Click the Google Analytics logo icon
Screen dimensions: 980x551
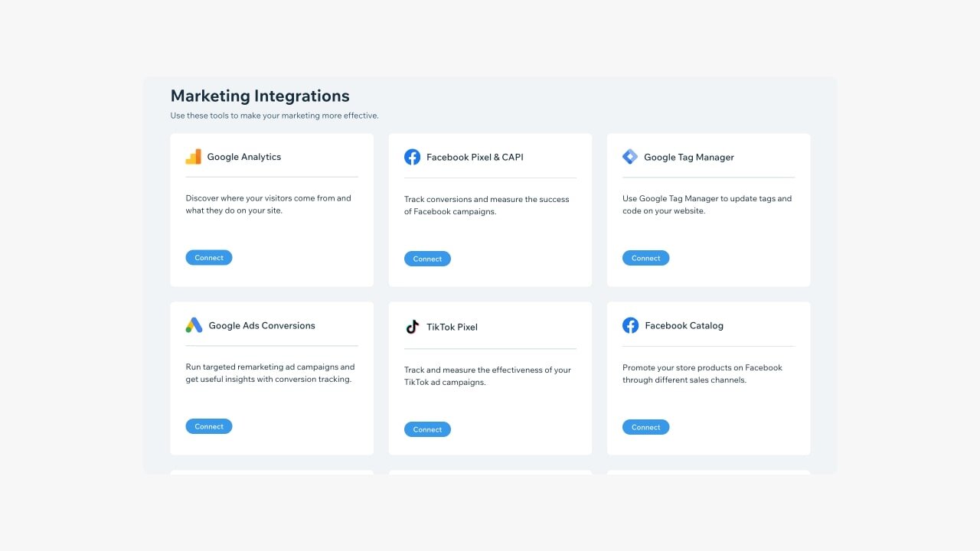point(193,157)
